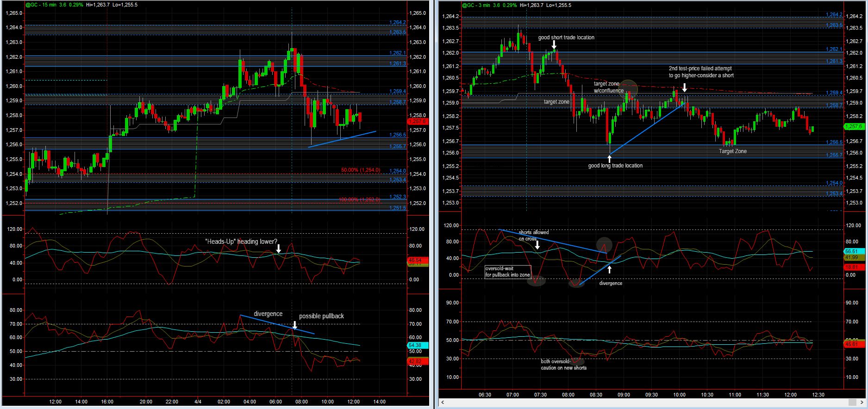Image resolution: width=868 pixels, height=409 pixels.
Task: Click the 1,251.5 zone level label in the 15 min chart
Action: 398,208
